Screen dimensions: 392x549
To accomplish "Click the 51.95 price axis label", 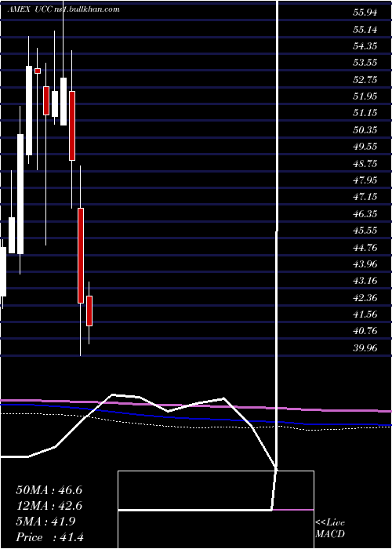I will click(365, 96).
